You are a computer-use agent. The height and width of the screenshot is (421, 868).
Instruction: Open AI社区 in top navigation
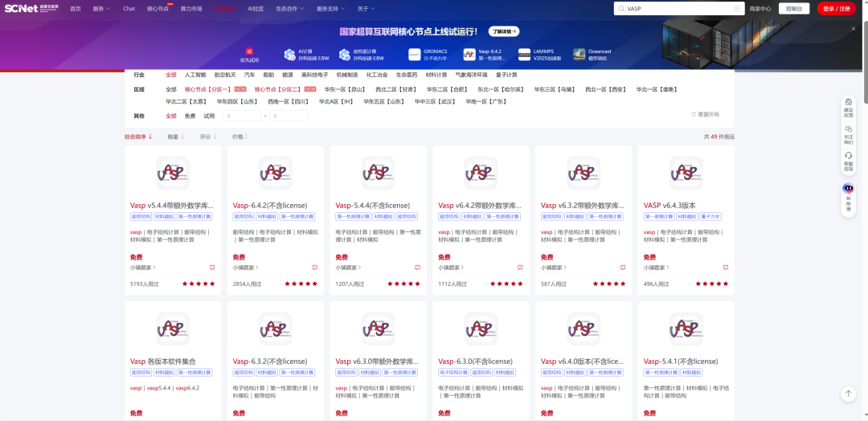click(x=256, y=9)
